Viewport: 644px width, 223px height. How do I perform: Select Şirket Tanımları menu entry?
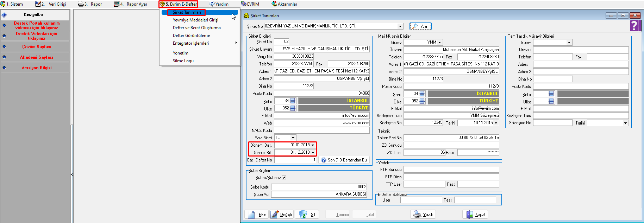point(200,12)
